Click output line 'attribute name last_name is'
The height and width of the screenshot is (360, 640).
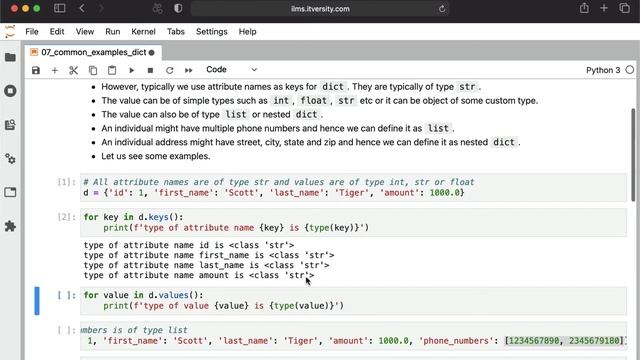coord(206,265)
